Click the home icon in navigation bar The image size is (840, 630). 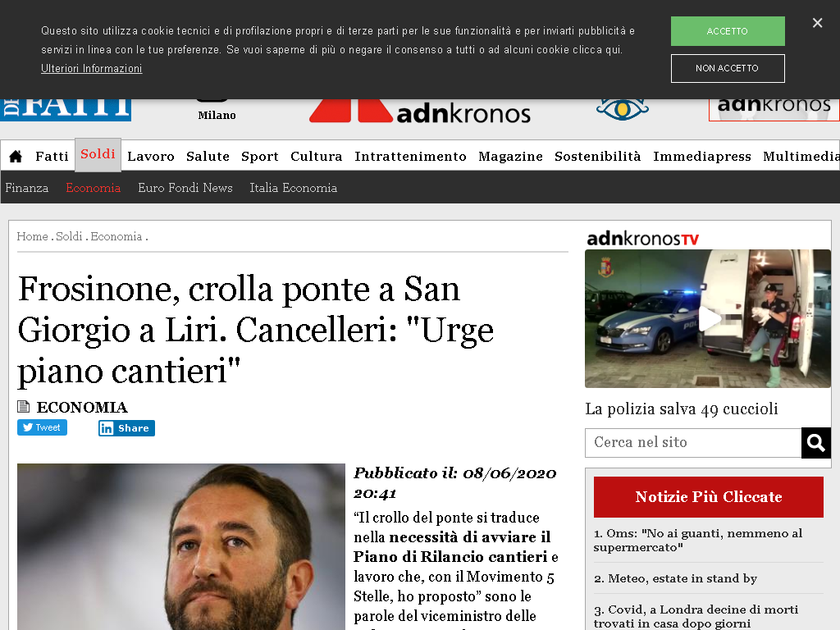point(16,156)
